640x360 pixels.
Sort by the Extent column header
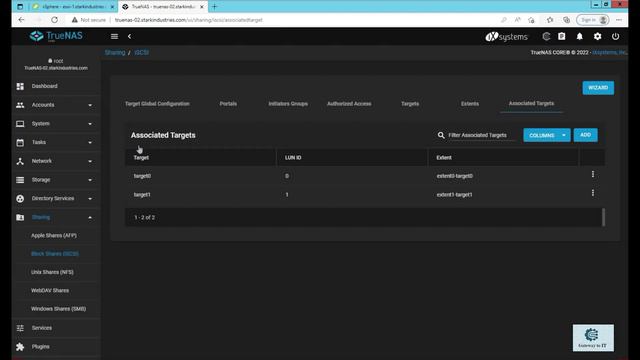click(444, 158)
